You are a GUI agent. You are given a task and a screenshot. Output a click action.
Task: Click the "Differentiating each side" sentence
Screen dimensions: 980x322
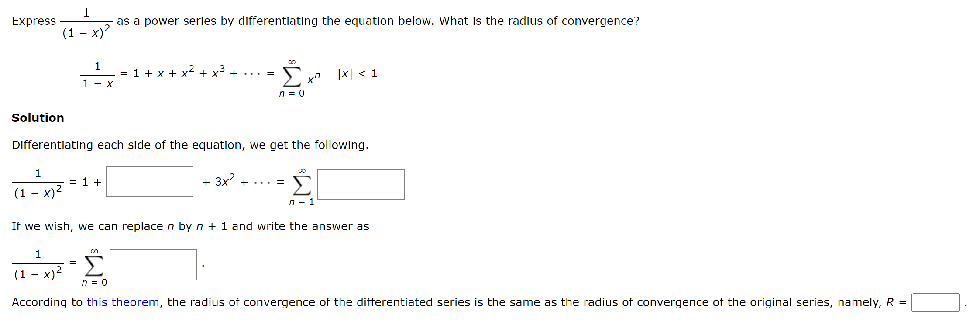[190, 145]
